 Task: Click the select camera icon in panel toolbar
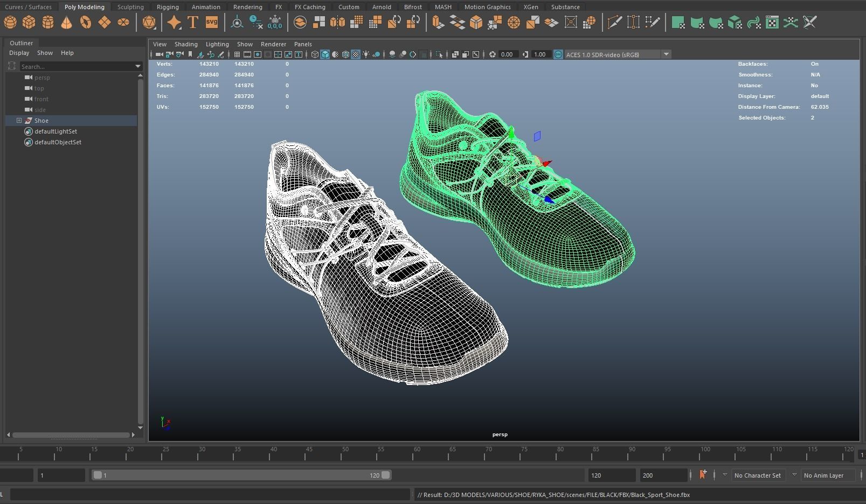click(x=159, y=54)
